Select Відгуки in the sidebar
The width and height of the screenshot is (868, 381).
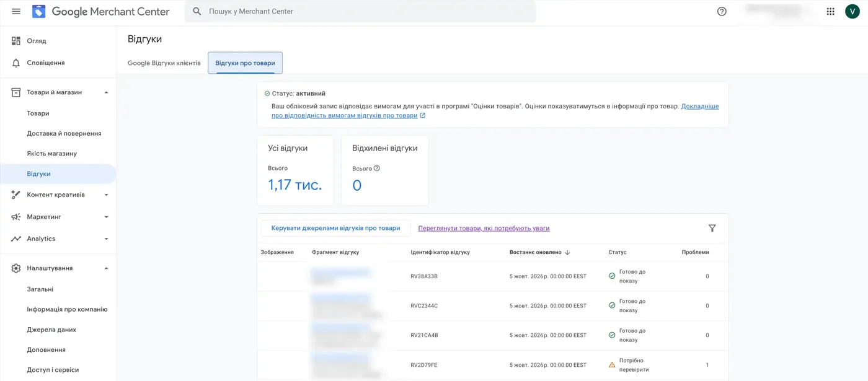pos(58,174)
